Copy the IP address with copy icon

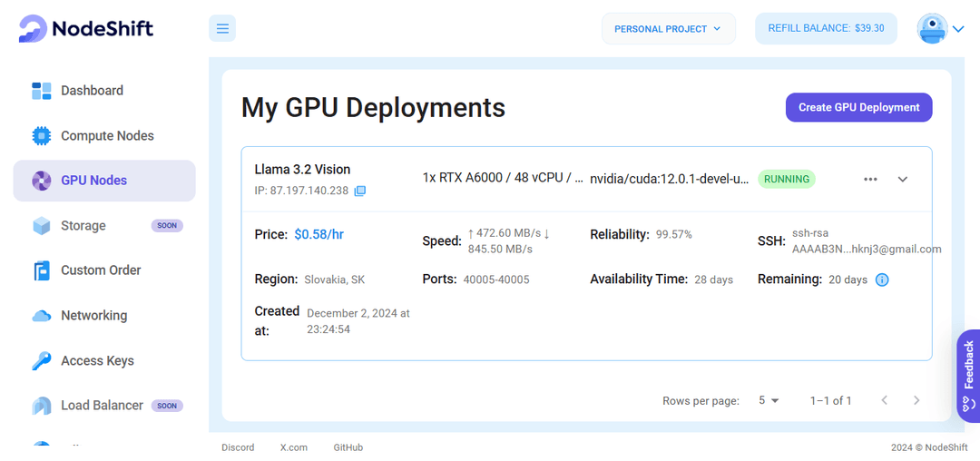tap(360, 191)
